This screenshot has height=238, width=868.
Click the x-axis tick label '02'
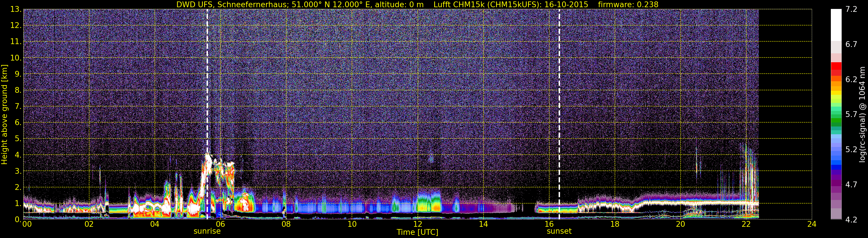(89, 224)
